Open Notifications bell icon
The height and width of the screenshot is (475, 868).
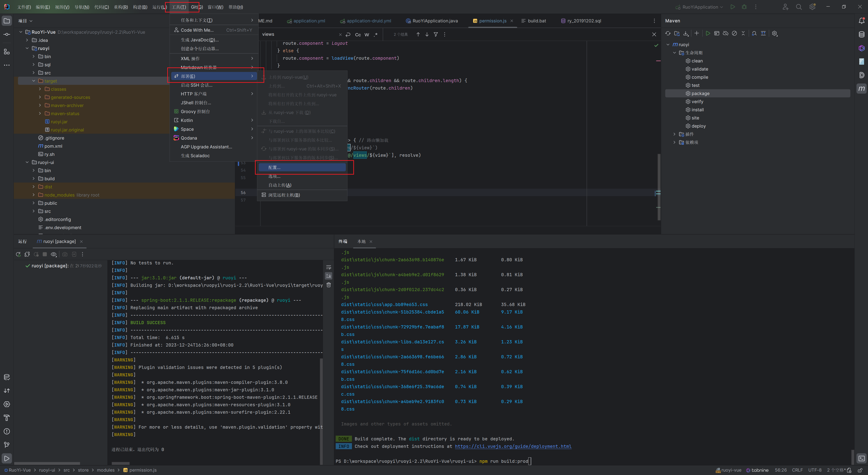coord(861,21)
